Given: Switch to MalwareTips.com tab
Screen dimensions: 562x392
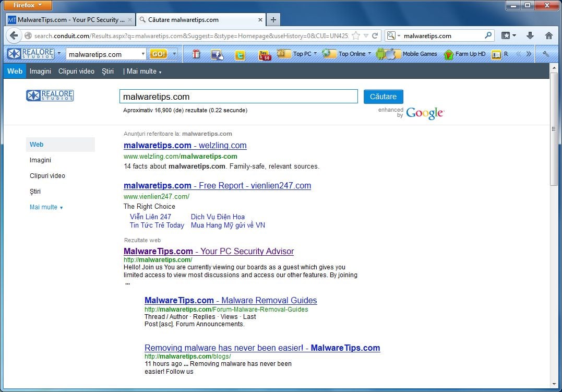Looking at the screenshot, I should 70,20.
